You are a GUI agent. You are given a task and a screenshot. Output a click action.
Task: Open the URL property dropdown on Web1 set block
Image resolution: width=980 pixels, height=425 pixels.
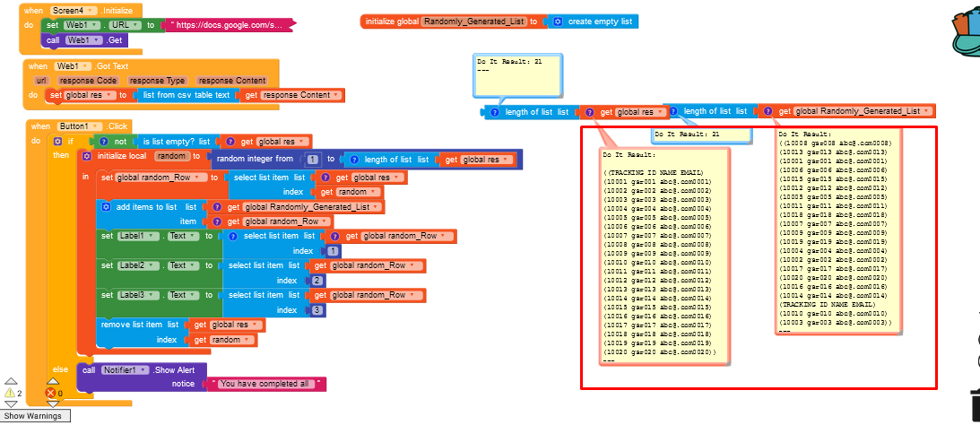[121, 25]
